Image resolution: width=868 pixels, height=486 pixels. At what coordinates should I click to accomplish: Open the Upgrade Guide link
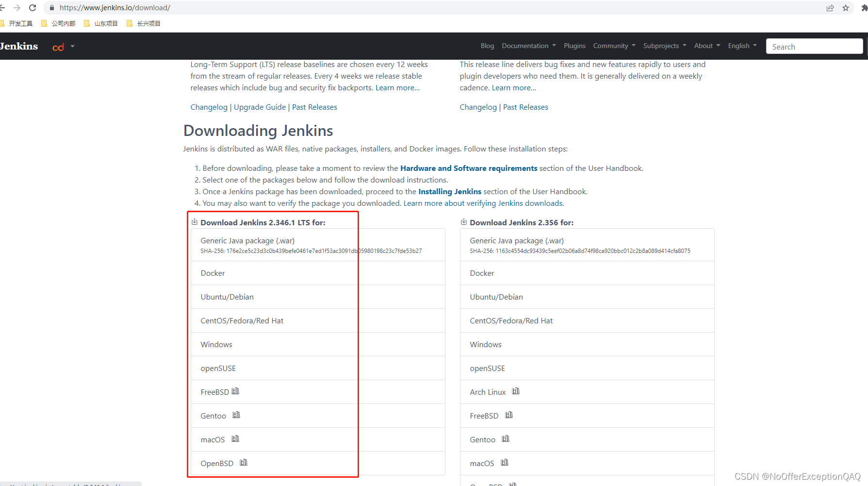click(x=260, y=107)
